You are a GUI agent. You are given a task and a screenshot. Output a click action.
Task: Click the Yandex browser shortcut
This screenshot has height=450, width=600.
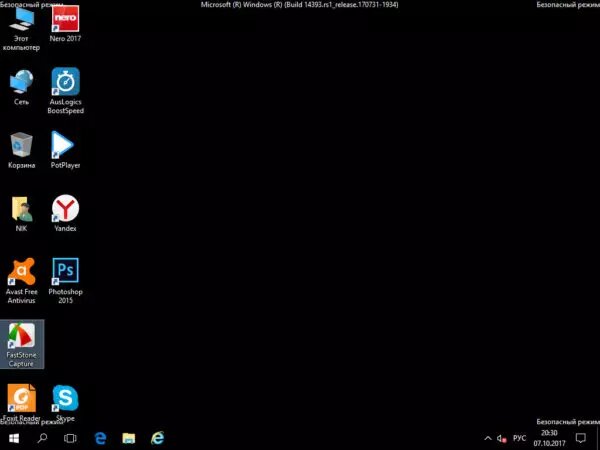[x=65, y=214]
